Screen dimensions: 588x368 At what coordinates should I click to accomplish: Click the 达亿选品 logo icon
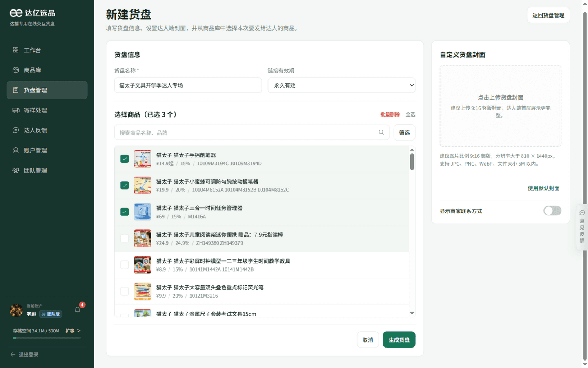coord(16,13)
